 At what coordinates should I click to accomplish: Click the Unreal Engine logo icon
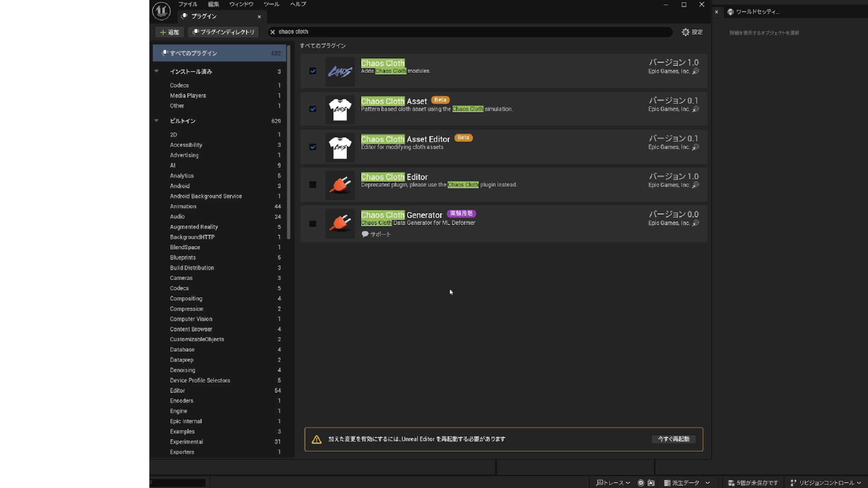161,11
